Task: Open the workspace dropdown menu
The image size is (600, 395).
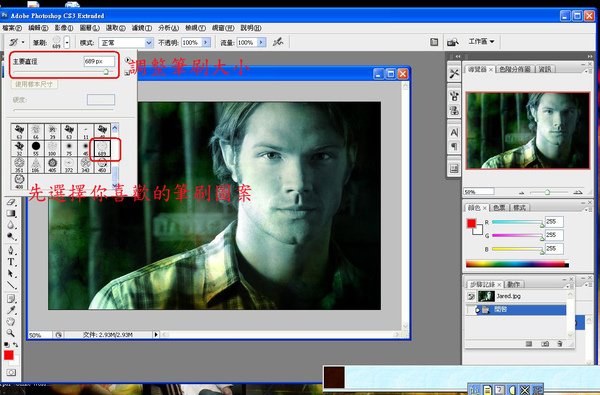Action: 481,41
